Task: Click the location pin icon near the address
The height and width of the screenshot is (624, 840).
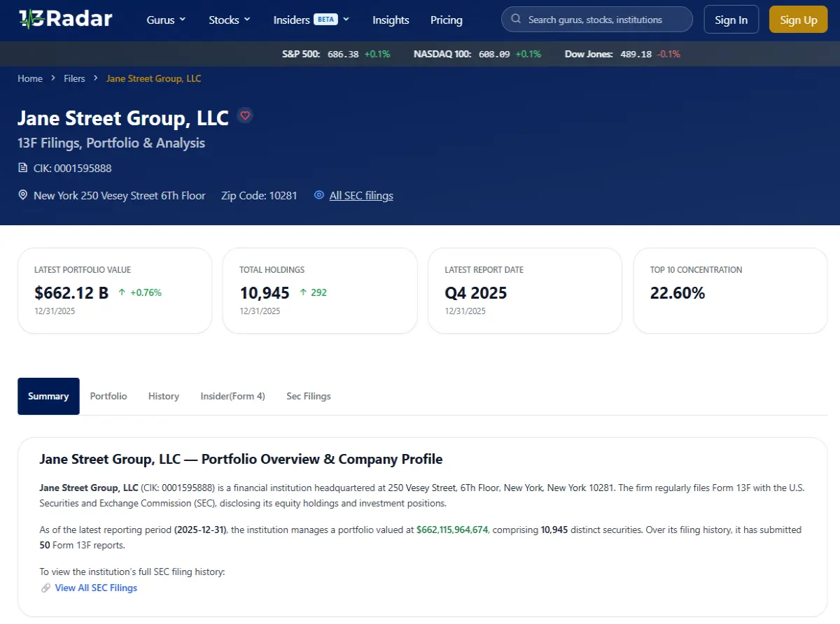Action: [x=23, y=195]
